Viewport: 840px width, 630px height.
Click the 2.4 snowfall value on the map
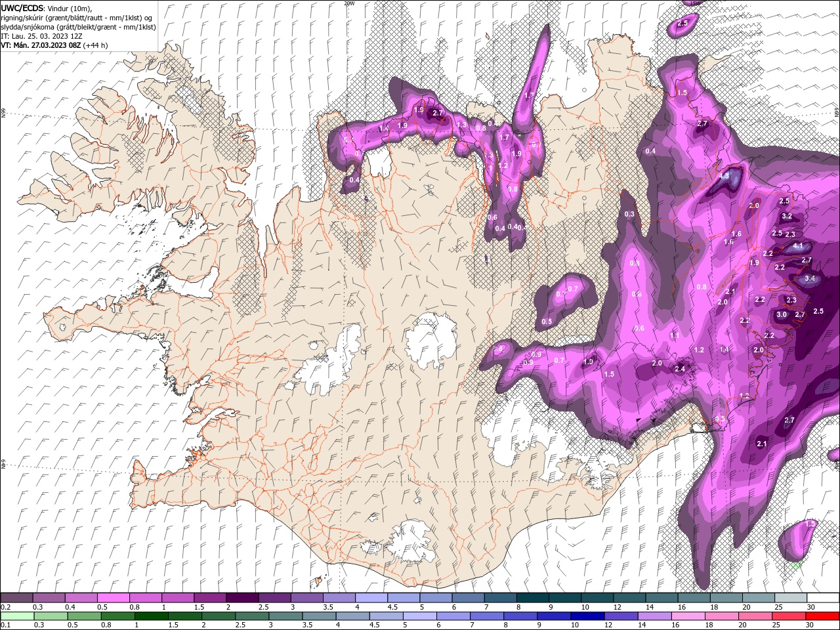click(x=680, y=369)
